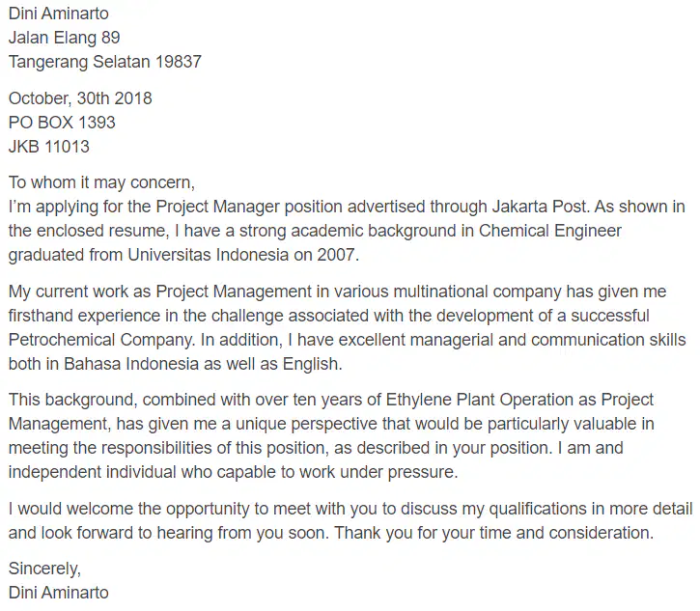Click the Tangerang Selatan 19837 line
The height and width of the screenshot is (611, 700).
[105, 62]
